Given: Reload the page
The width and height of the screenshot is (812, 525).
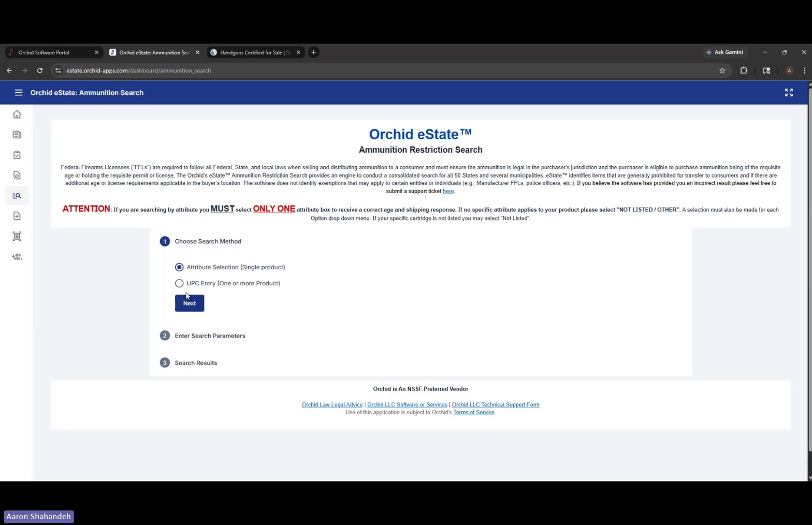Looking at the screenshot, I should 40,70.
